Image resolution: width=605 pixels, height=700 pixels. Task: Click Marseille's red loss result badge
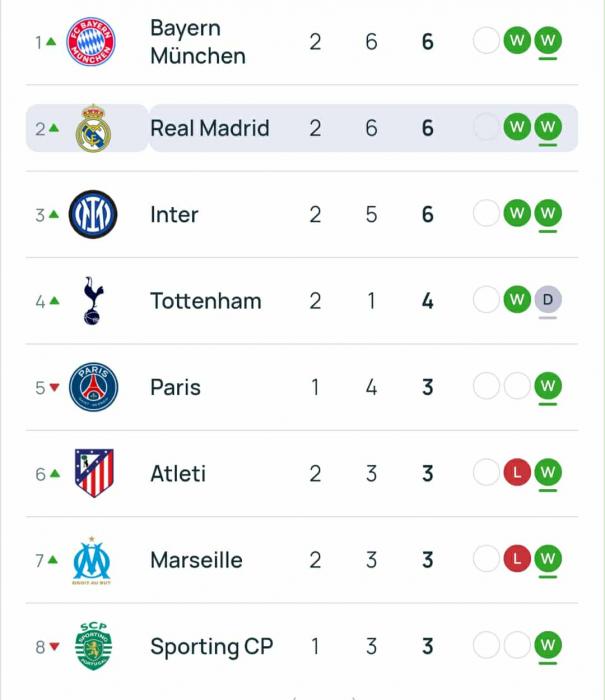pos(517,560)
